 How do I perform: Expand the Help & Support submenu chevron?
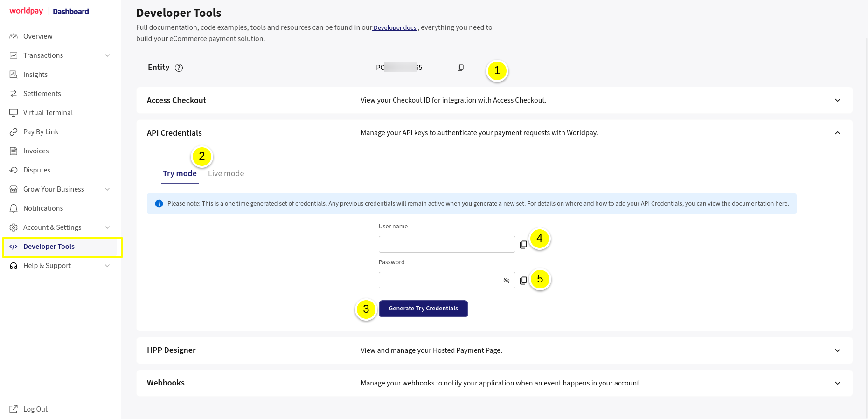click(x=107, y=266)
